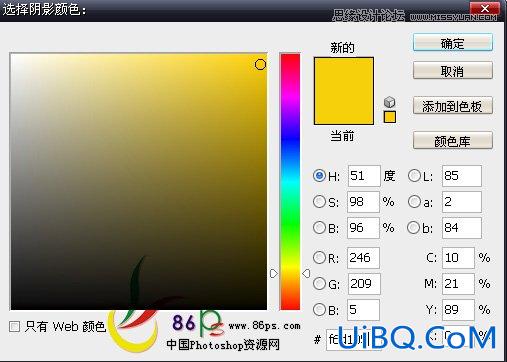Click the small web-safe color swatch
The width and height of the screenshot is (507, 362).
pyautogui.click(x=390, y=117)
